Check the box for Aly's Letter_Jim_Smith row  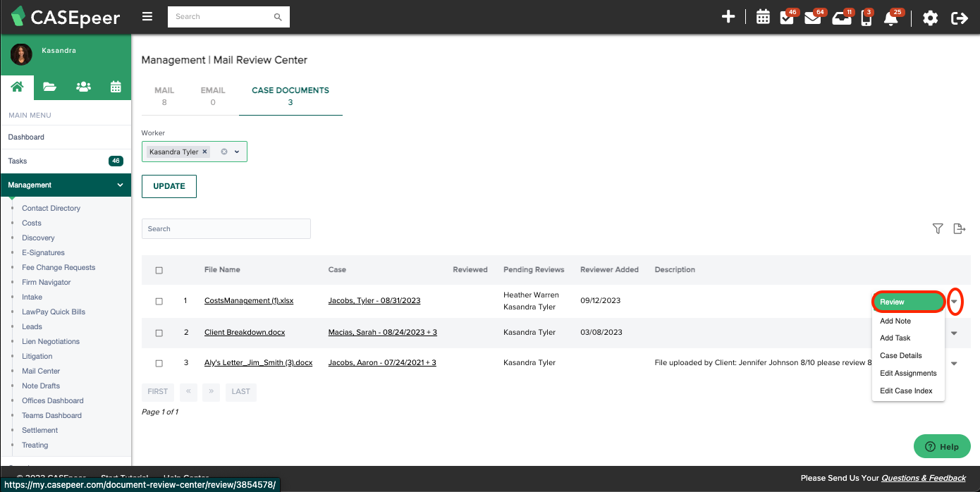coord(159,363)
